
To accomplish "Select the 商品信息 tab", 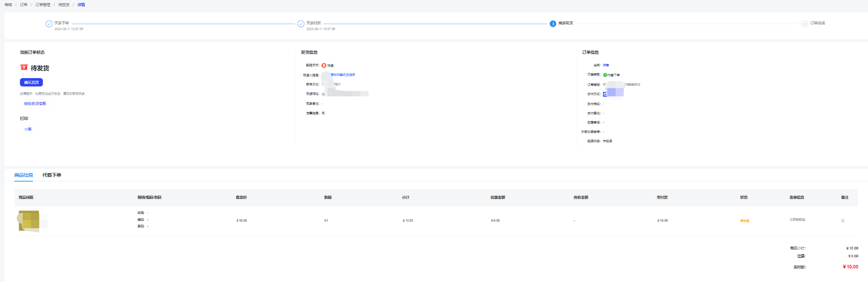I will [24, 175].
